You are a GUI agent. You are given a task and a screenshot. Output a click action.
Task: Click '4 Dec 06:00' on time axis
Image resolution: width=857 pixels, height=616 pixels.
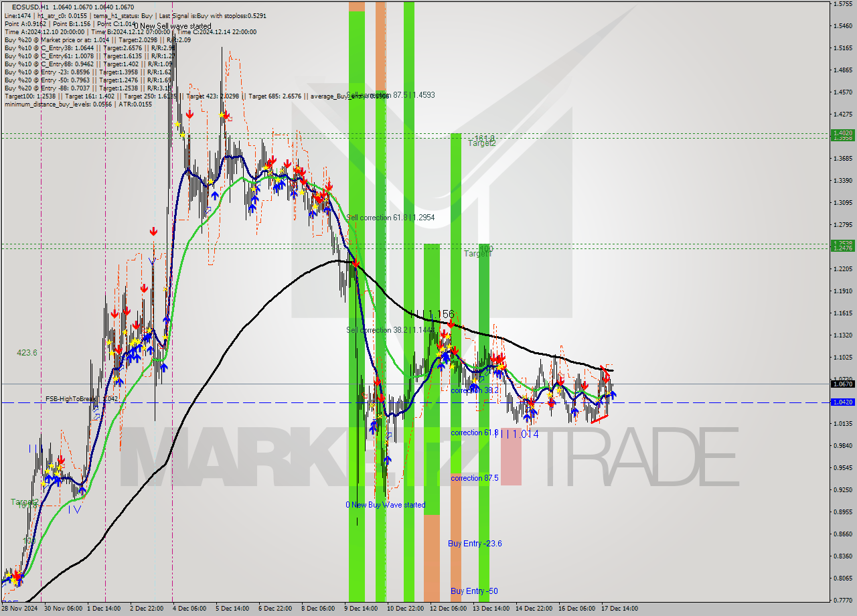(x=190, y=609)
